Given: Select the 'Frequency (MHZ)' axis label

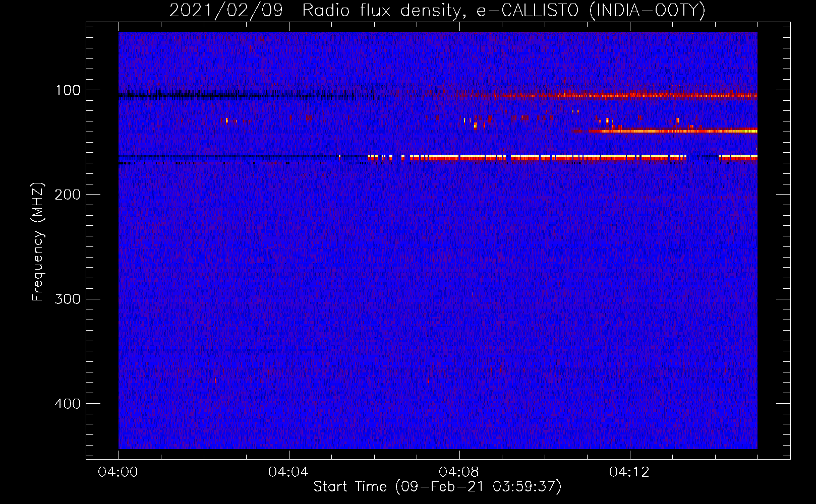Looking at the screenshot, I should (x=38, y=241).
